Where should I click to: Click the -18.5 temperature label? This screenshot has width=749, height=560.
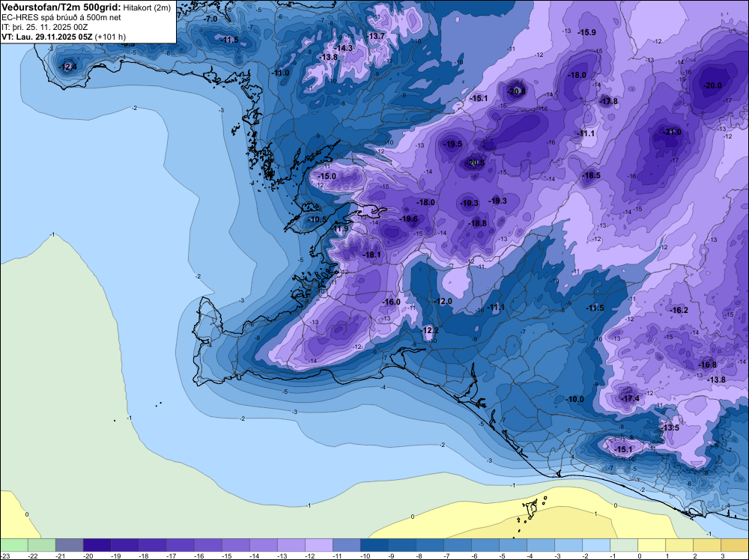[592, 175]
